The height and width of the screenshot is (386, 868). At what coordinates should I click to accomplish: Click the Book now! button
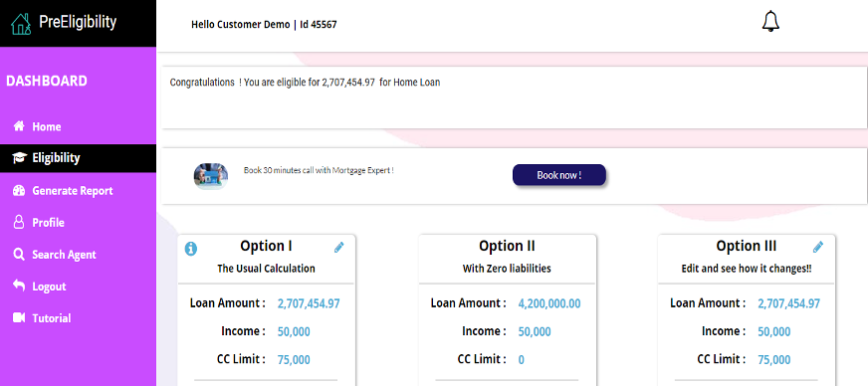click(x=559, y=175)
